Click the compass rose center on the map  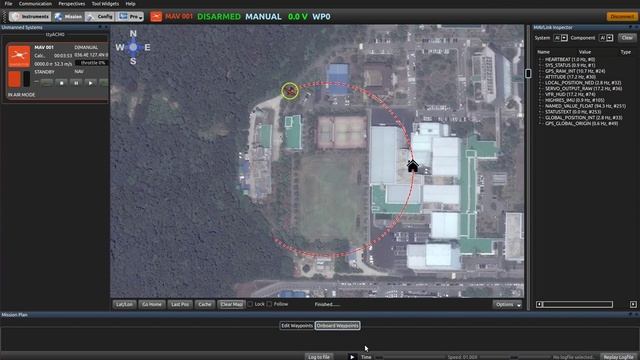pos(133,47)
